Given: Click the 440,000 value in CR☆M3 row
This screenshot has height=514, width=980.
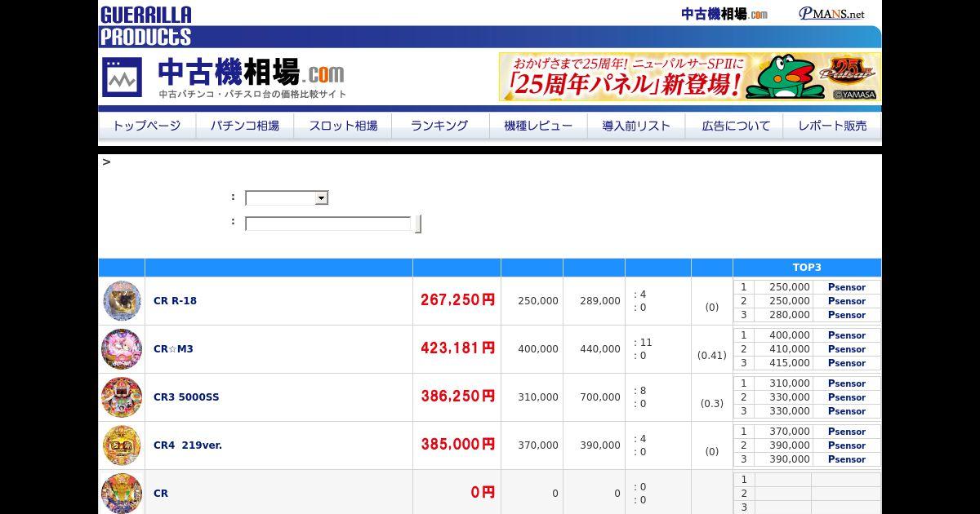Looking at the screenshot, I should pyautogui.click(x=600, y=349).
